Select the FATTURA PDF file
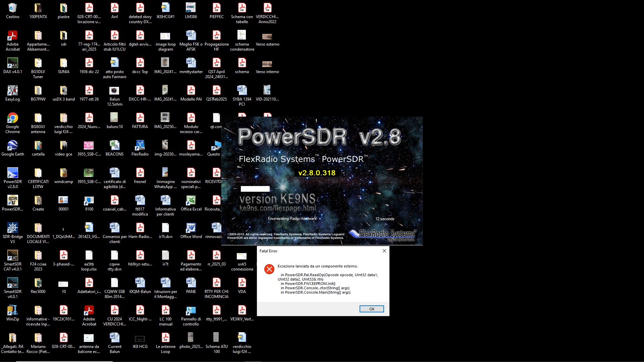 [140, 121]
